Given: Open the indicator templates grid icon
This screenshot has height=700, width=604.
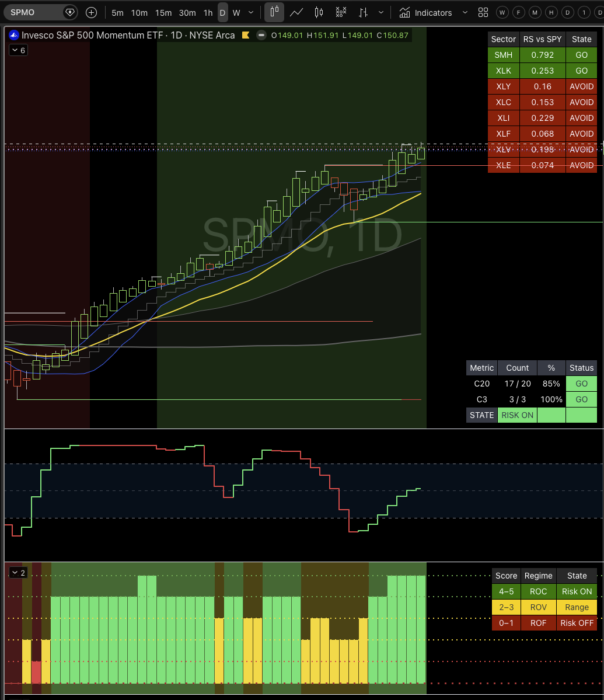Looking at the screenshot, I should coord(483,12).
